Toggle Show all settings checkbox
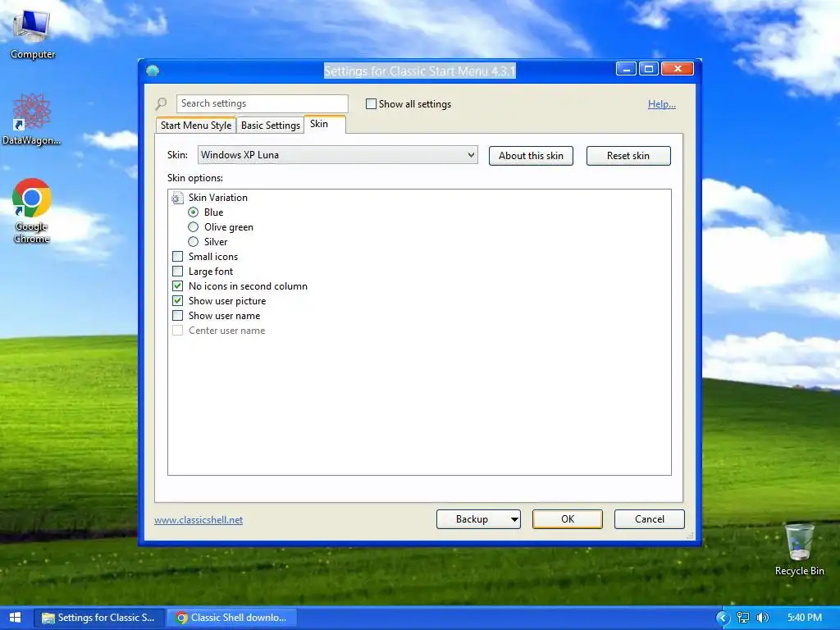The width and height of the screenshot is (840, 630). pyautogui.click(x=371, y=104)
